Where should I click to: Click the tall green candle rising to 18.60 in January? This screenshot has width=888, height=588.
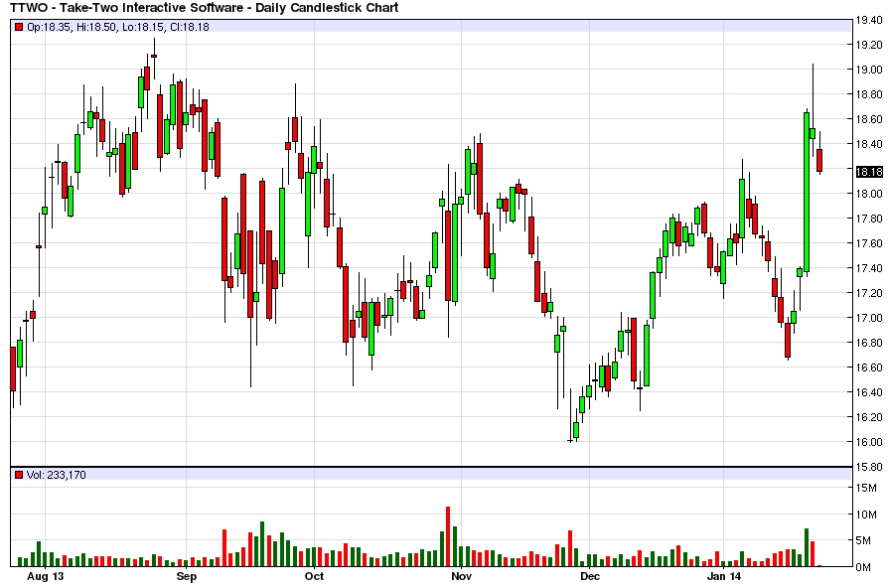tap(807, 192)
